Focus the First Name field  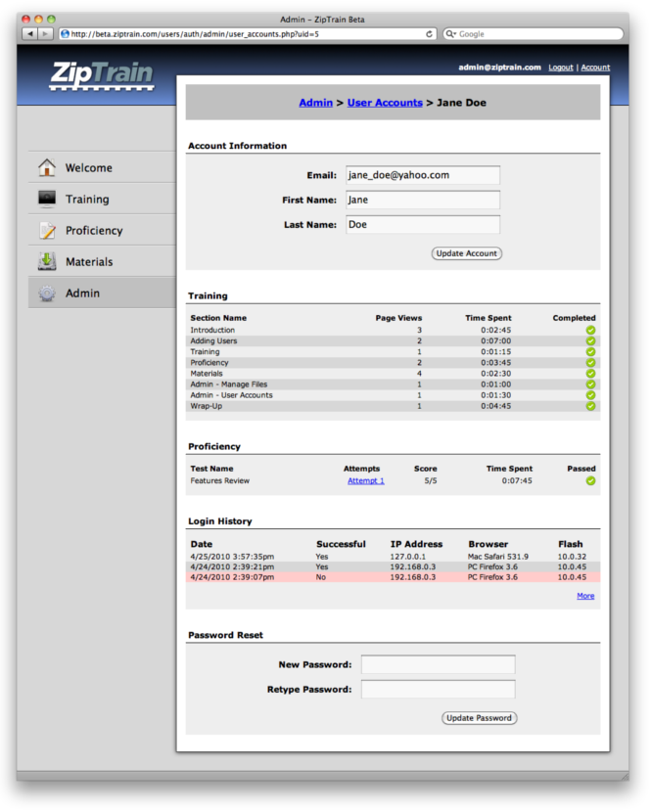(423, 200)
